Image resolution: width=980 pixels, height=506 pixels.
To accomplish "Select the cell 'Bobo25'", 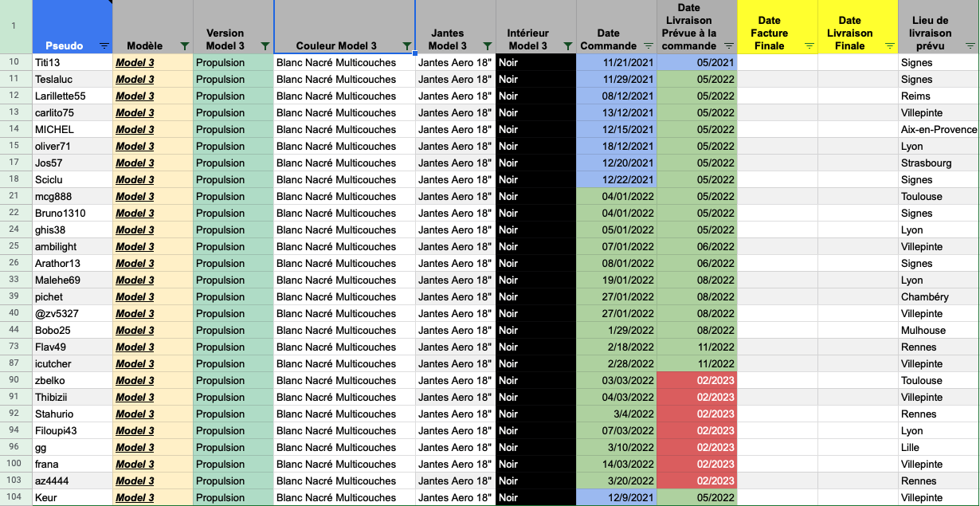I will click(73, 330).
